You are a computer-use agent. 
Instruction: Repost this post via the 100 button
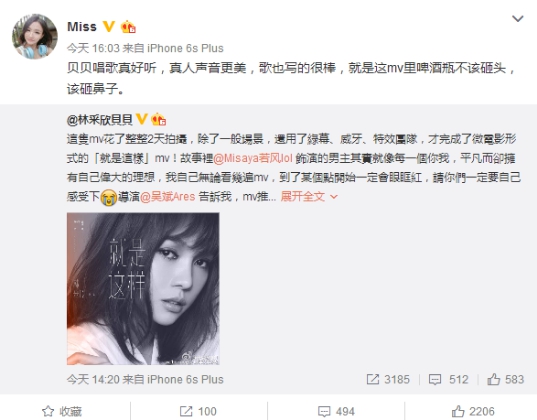(198, 411)
